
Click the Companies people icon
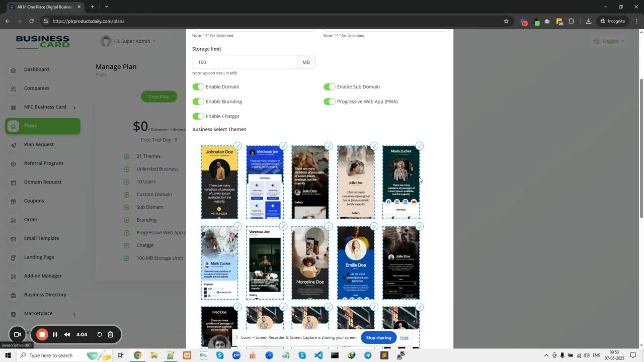tap(13, 88)
